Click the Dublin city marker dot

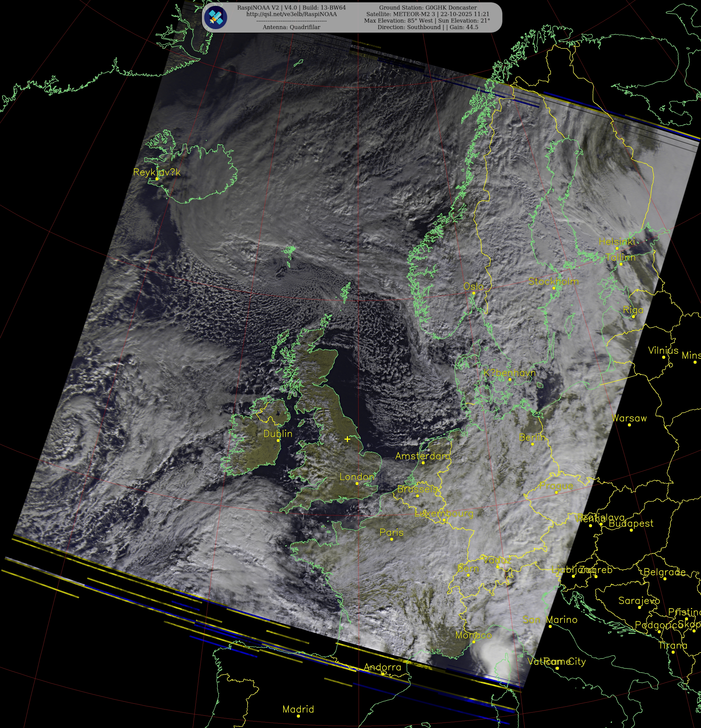(x=278, y=440)
